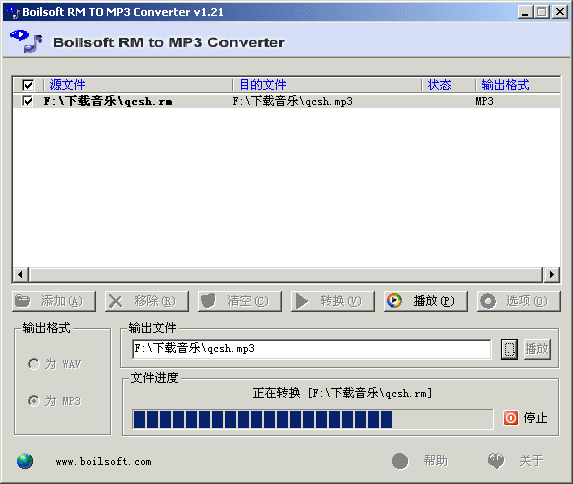Click the title bar application icon
The image size is (573, 484).
(x=13, y=12)
